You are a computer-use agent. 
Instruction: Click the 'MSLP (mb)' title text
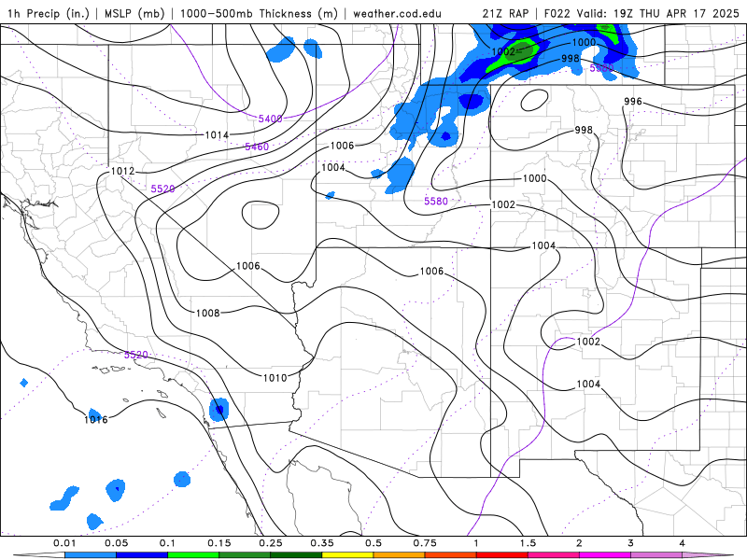click(133, 13)
